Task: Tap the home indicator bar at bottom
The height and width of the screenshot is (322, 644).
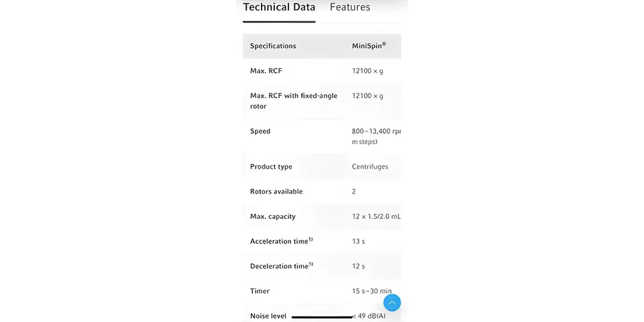Action: point(322,317)
